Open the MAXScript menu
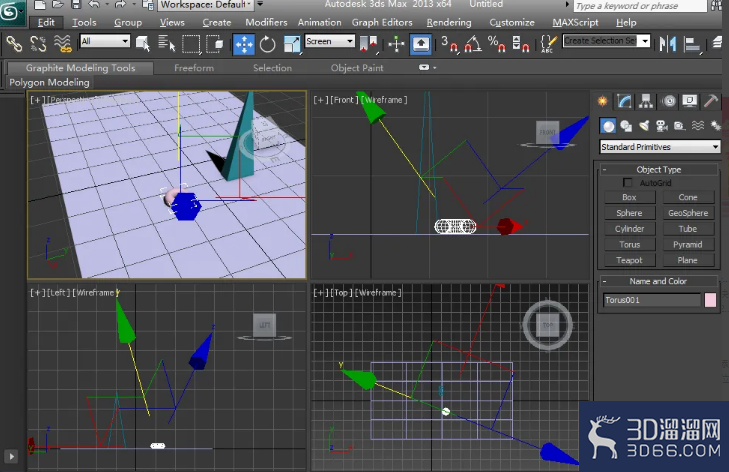This screenshot has height=472, width=729. click(x=575, y=22)
